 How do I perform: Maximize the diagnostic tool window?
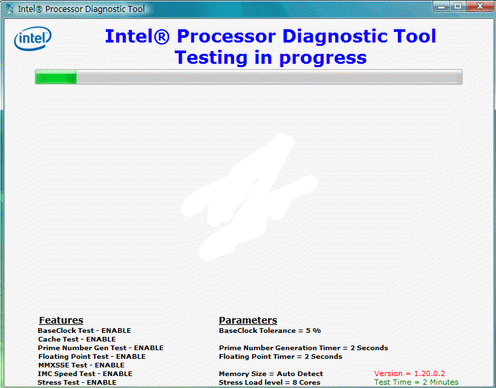point(458,6)
